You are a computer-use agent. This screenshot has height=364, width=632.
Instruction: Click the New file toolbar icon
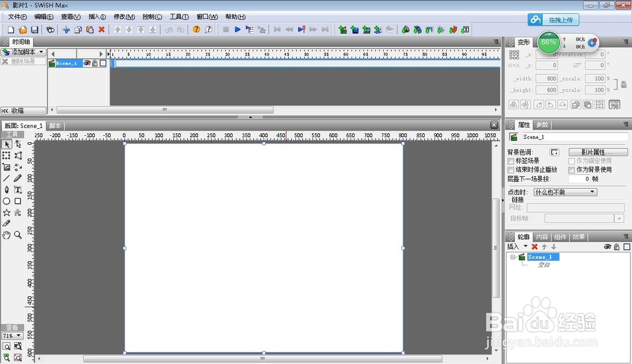tap(11, 30)
